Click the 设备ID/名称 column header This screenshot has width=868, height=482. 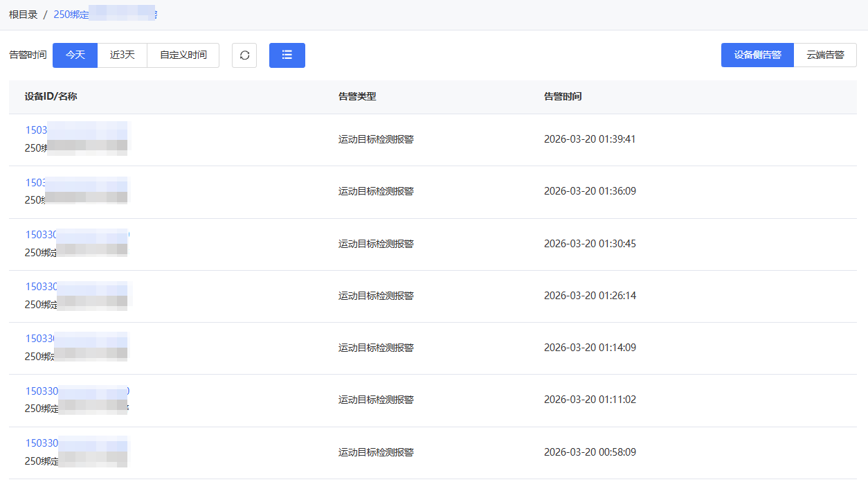(x=51, y=97)
